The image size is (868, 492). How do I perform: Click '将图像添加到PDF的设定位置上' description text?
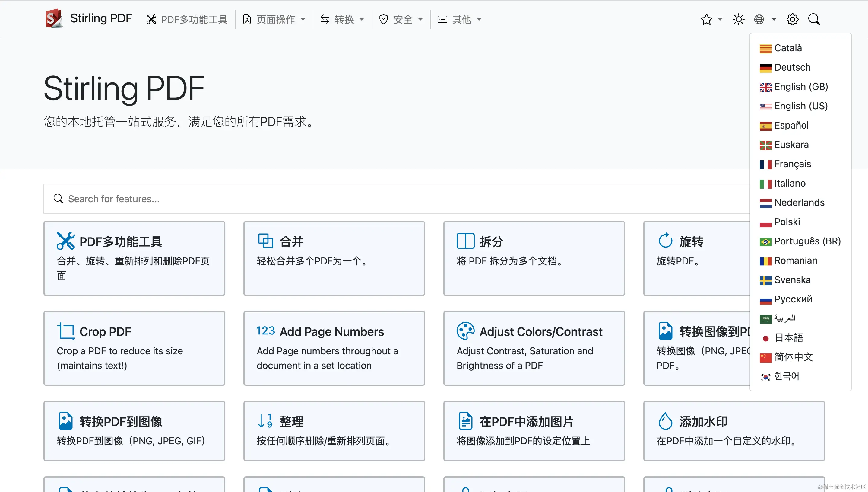coord(523,441)
